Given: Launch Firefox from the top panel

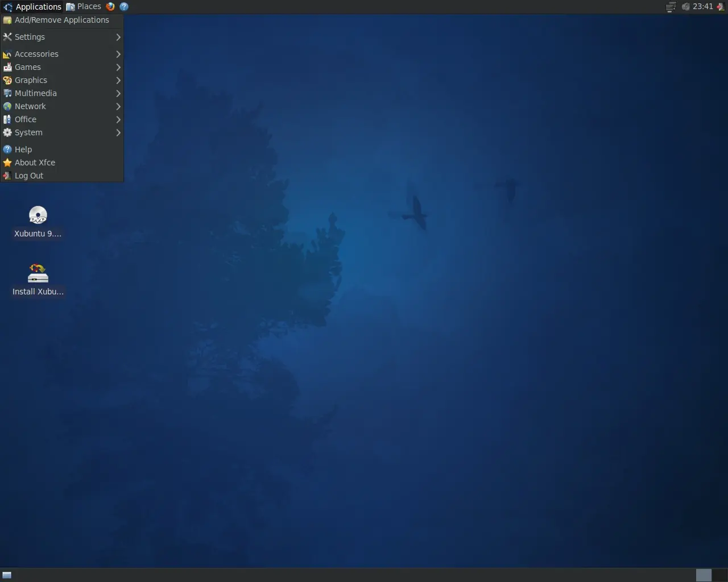Looking at the screenshot, I should tap(110, 6).
